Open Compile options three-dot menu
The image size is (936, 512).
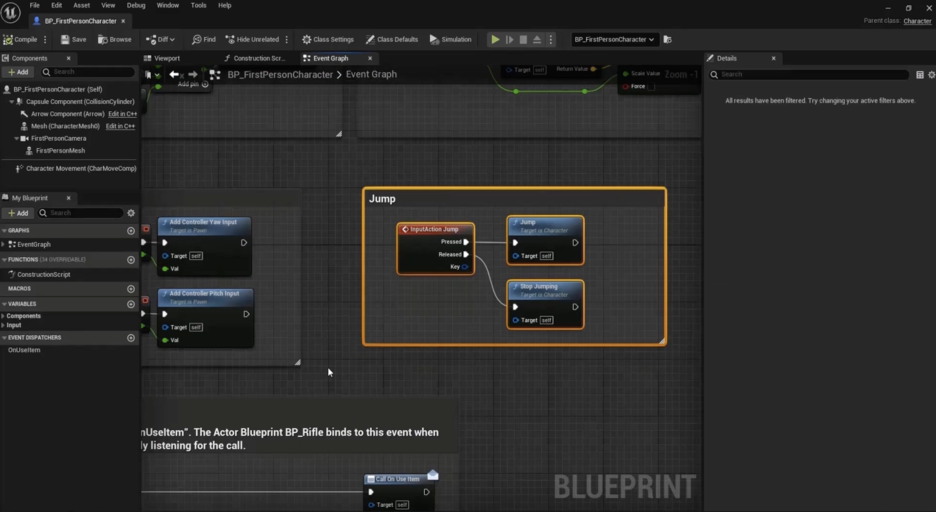pyautogui.click(x=45, y=39)
